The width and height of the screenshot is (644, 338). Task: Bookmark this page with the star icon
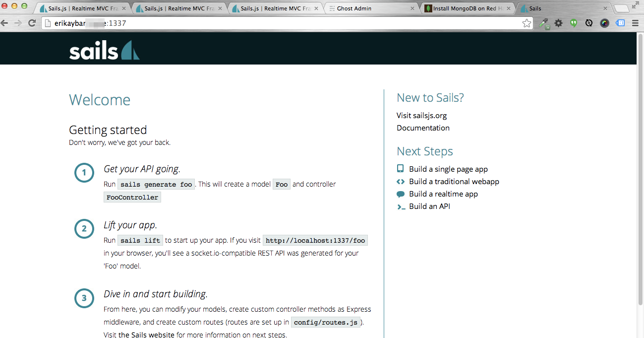point(527,23)
